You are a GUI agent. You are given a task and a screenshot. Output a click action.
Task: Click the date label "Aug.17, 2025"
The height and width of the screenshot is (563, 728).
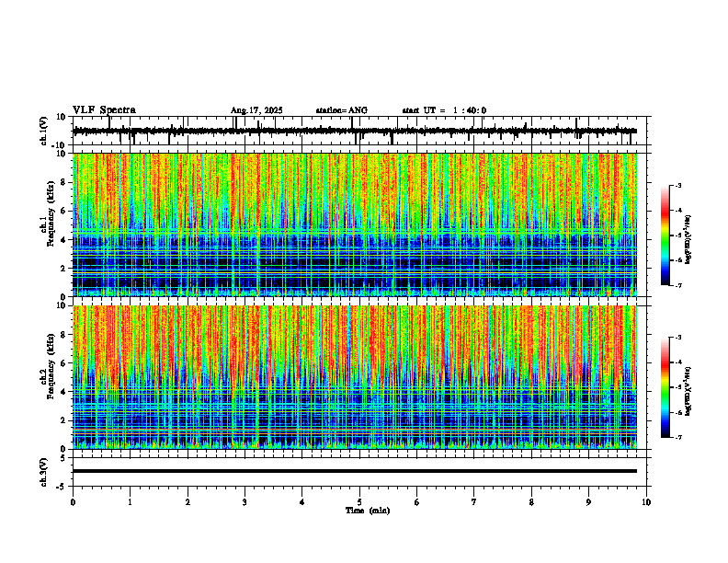tap(256, 110)
